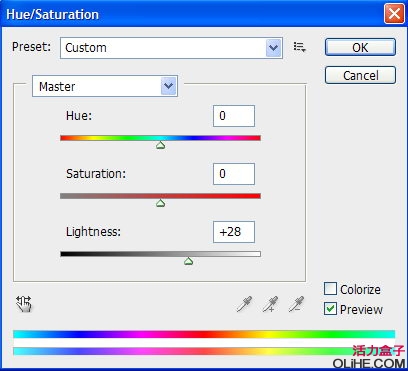Click the Hue value field
The width and height of the screenshot is (408, 371).
tap(234, 116)
